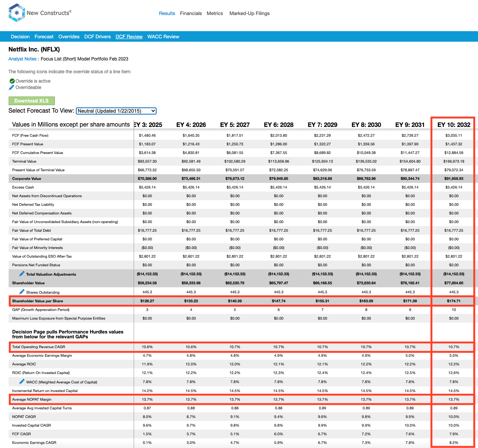Click the $126.27 per share value
478x448 pixels.
[x=147, y=301]
